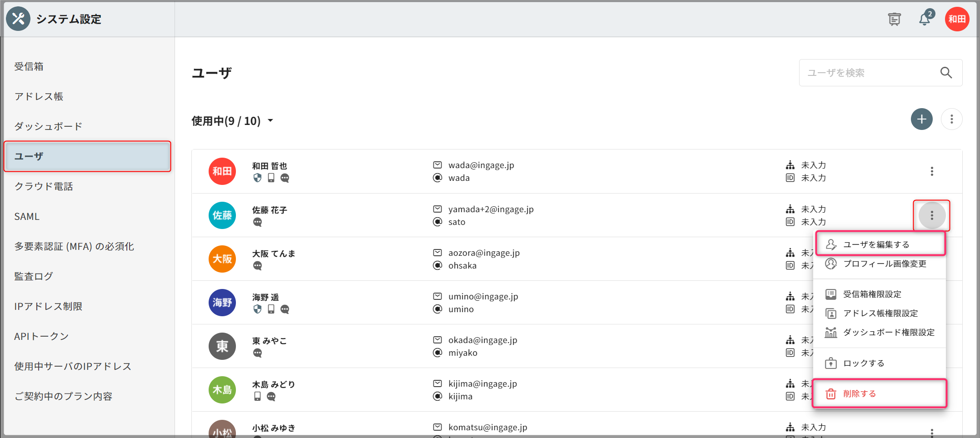Go to 監査ログ in the sidebar

click(34, 276)
